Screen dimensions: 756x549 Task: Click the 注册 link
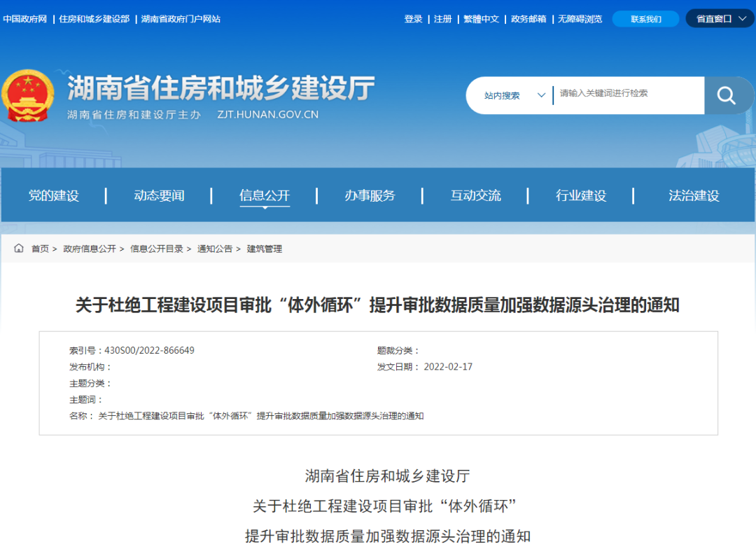[x=442, y=19]
